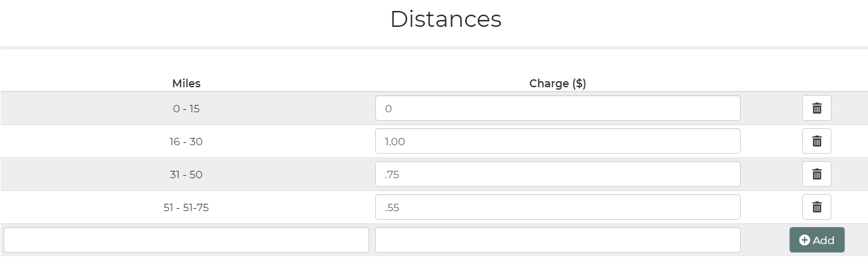868x263 pixels.
Task: Click the empty new Miles input field
Action: pyautogui.click(x=186, y=240)
